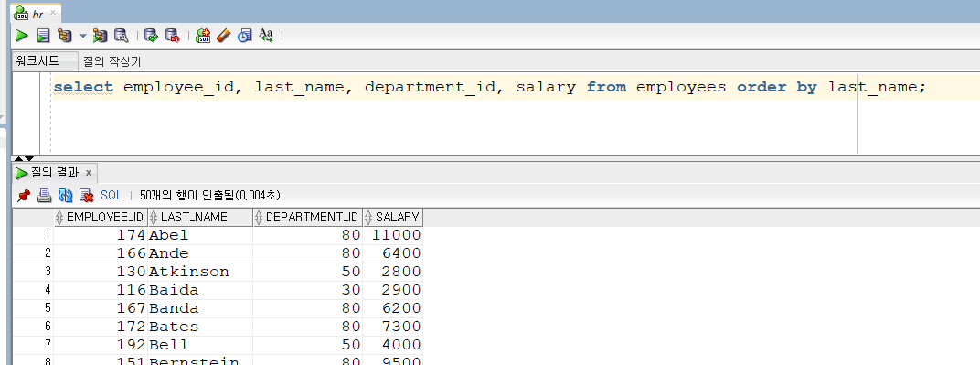Click the collapse-down arrow on the splitter
This screenshot has height=365, width=980.
tap(28, 159)
